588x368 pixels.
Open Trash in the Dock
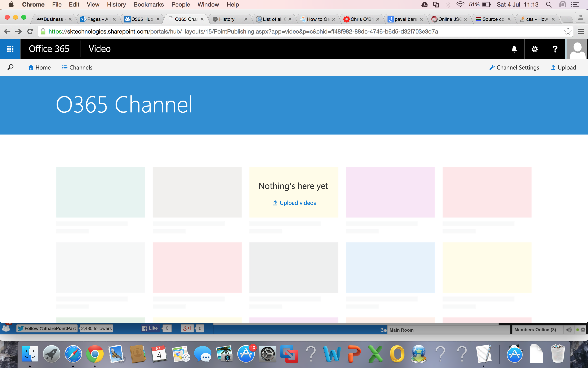pos(558,354)
